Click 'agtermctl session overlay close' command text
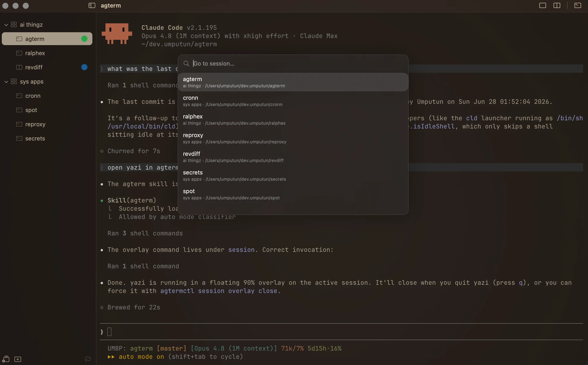 click(x=219, y=291)
